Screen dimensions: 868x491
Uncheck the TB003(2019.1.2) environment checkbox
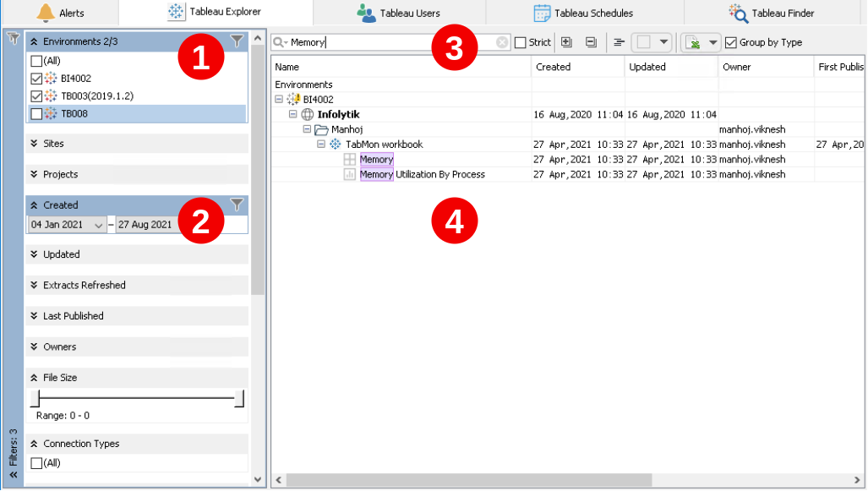click(36, 96)
